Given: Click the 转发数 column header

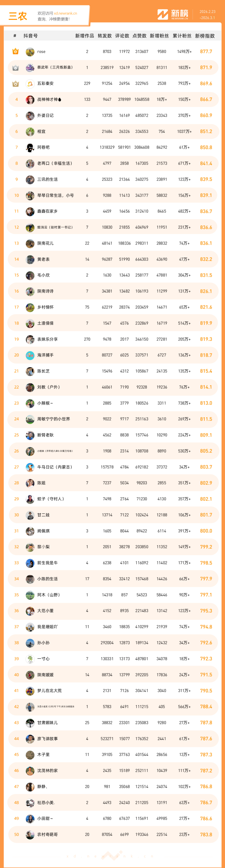Looking at the screenshot, I should click(105, 36).
